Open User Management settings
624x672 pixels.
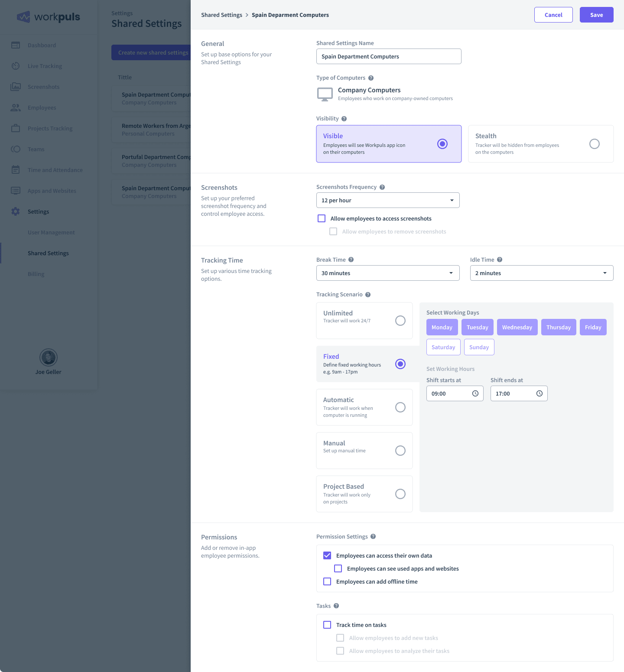51,232
